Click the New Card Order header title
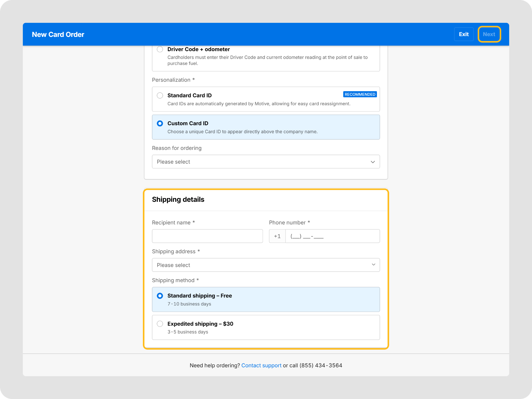 58,35
